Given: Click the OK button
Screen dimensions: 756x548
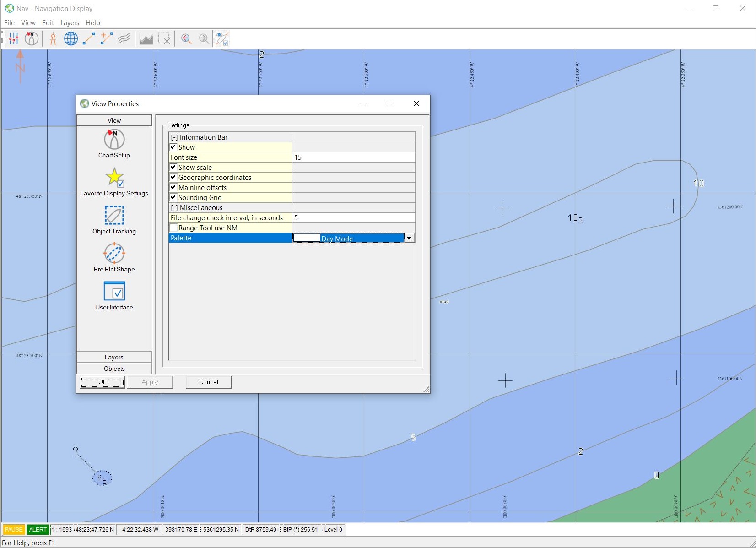Looking at the screenshot, I should click(102, 382).
